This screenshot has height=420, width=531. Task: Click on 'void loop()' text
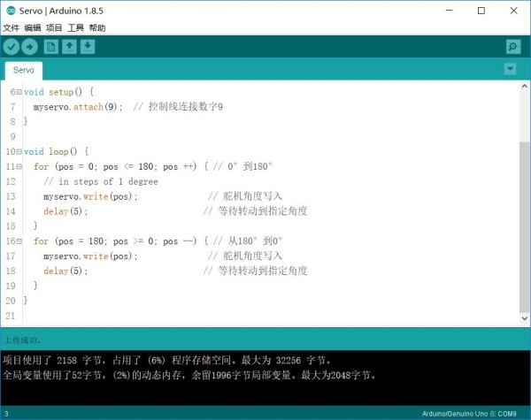50,151
